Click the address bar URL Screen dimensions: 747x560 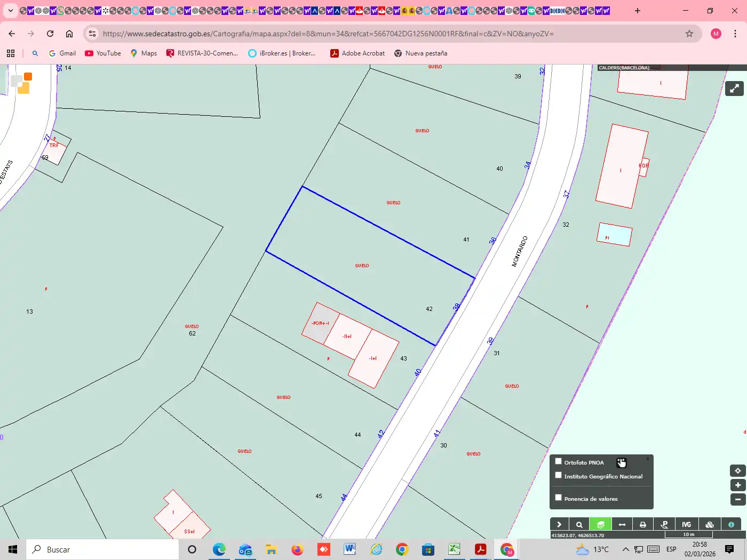328,34
